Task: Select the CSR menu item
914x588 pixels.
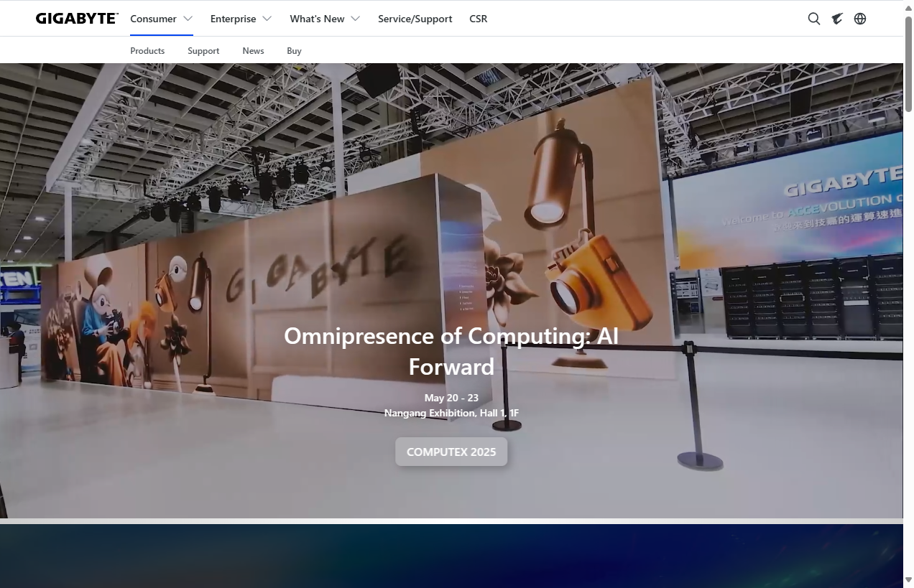Action: [x=478, y=19]
